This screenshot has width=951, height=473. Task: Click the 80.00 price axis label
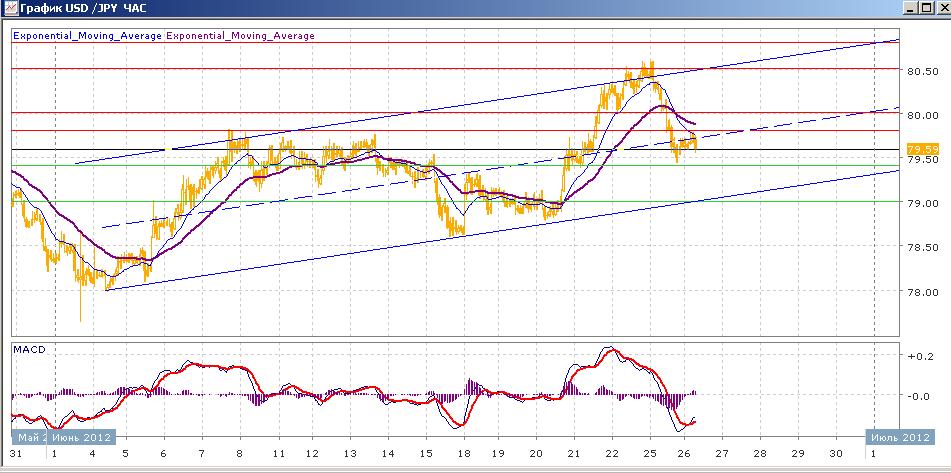click(922, 115)
